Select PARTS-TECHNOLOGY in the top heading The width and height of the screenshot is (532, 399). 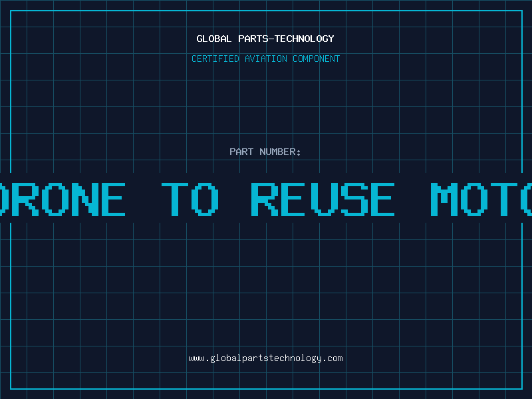(287, 39)
